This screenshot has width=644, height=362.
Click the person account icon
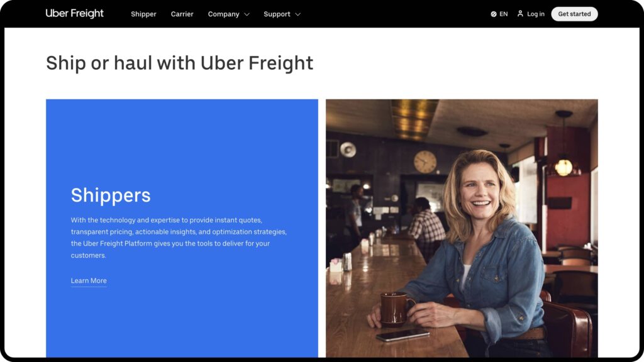(520, 14)
